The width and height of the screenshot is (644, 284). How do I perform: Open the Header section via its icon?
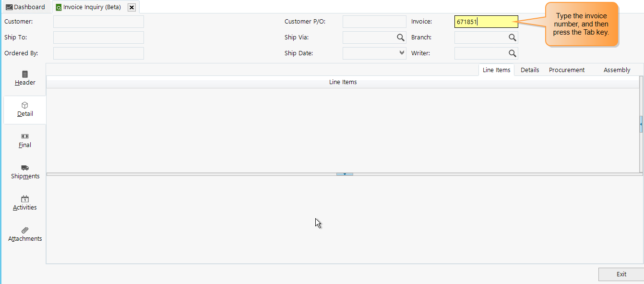coord(25,74)
